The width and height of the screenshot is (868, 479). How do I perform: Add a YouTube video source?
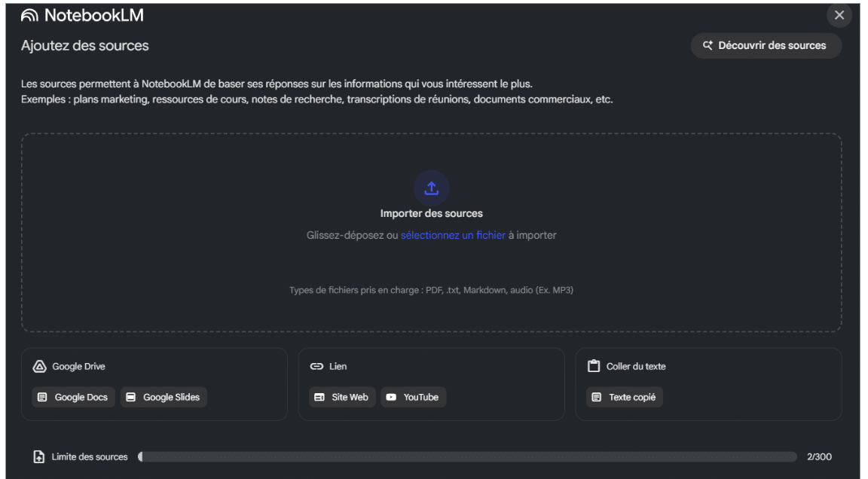[413, 397]
